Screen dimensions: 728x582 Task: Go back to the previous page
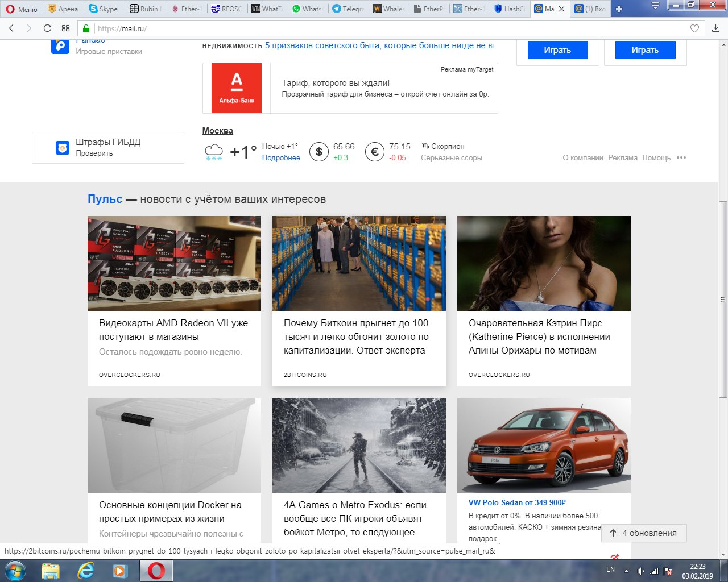tap(12, 28)
